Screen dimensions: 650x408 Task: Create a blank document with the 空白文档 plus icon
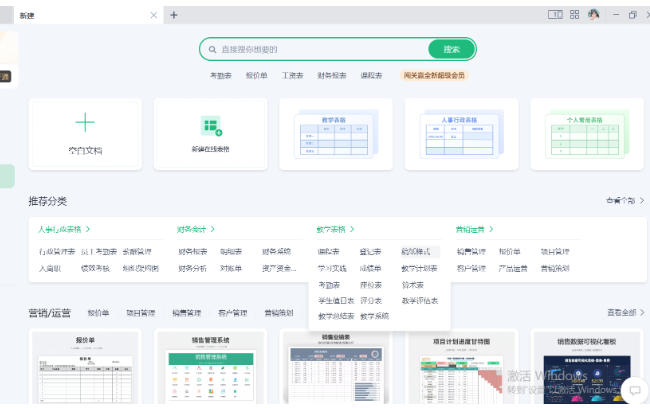(85, 122)
